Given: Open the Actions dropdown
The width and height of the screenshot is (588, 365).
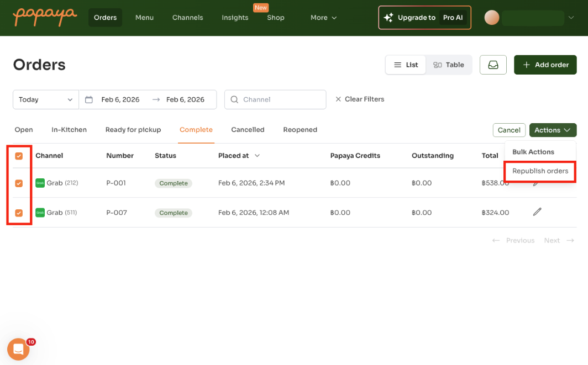Looking at the screenshot, I should (x=553, y=130).
